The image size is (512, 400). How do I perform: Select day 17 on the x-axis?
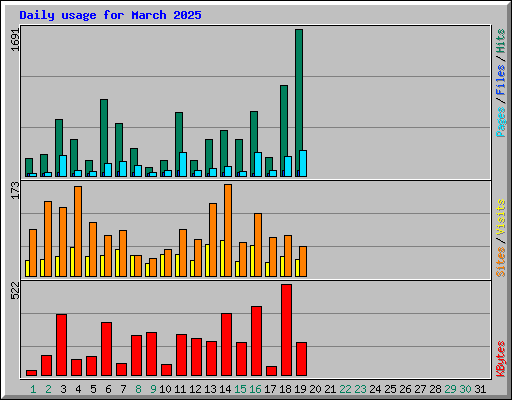coord(270,389)
